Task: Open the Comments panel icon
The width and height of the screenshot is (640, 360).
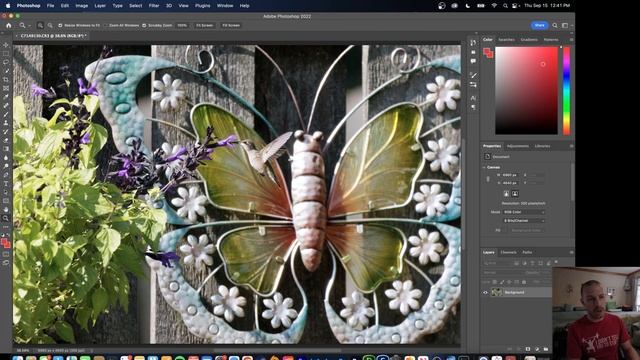Action: coord(473,61)
